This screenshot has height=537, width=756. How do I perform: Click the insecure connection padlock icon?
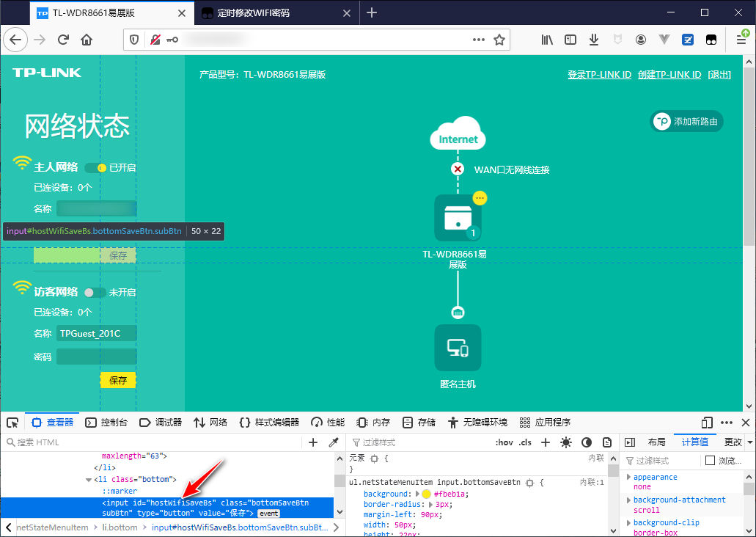click(155, 40)
